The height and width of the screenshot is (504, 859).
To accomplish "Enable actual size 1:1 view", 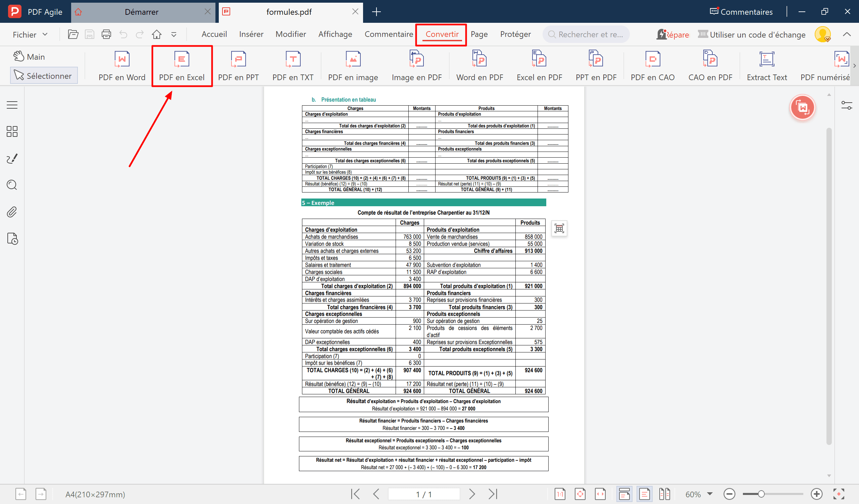I will (x=560, y=494).
